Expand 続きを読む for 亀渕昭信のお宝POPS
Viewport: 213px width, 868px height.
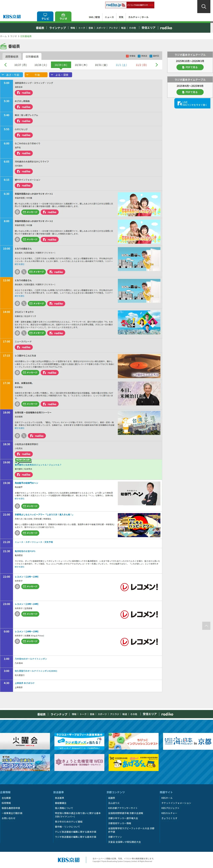[19, 567]
